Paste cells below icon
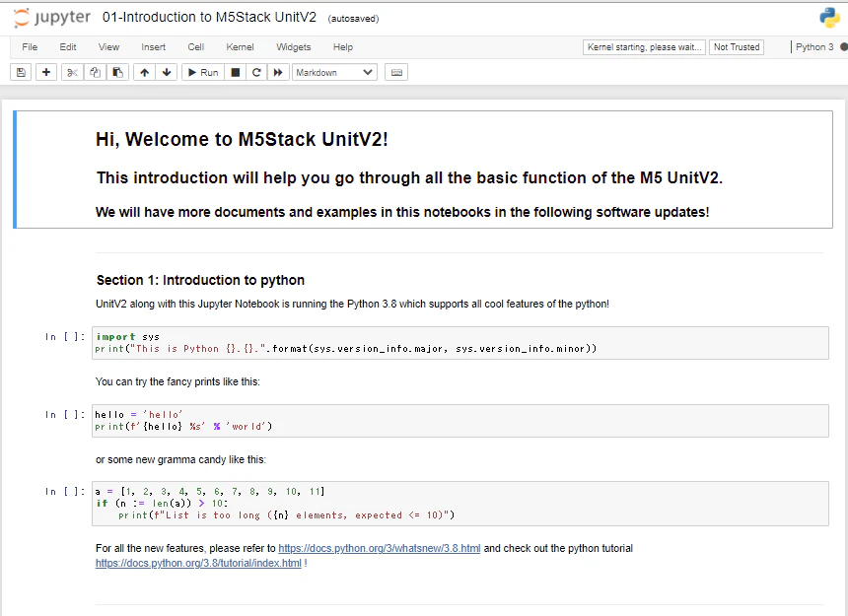Viewport: 848px width, 616px height. [117, 72]
